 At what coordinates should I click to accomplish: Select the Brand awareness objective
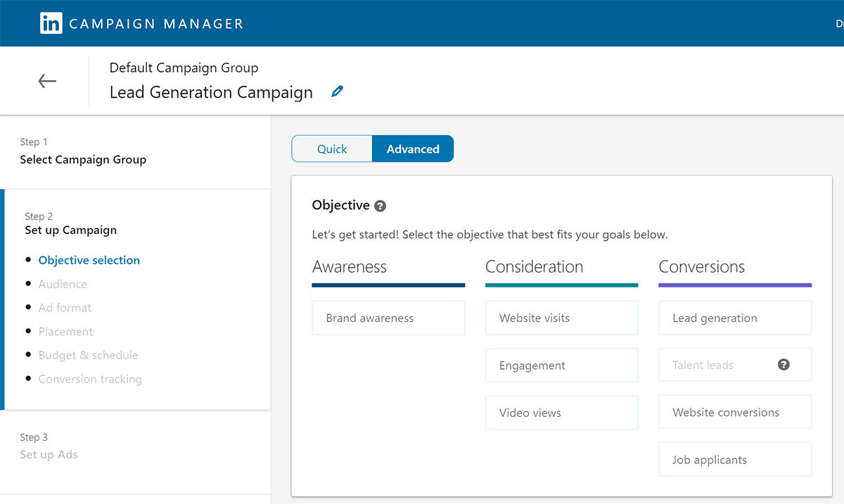pos(388,318)
